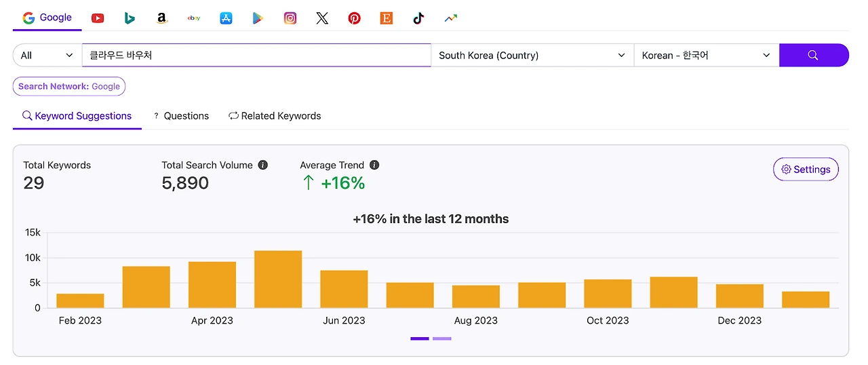Image resolution: width=868 pixels, height=365 pixels.
Task: Show the second chart slide indicator
Action: pyautogui.click(x=442, y=339)
